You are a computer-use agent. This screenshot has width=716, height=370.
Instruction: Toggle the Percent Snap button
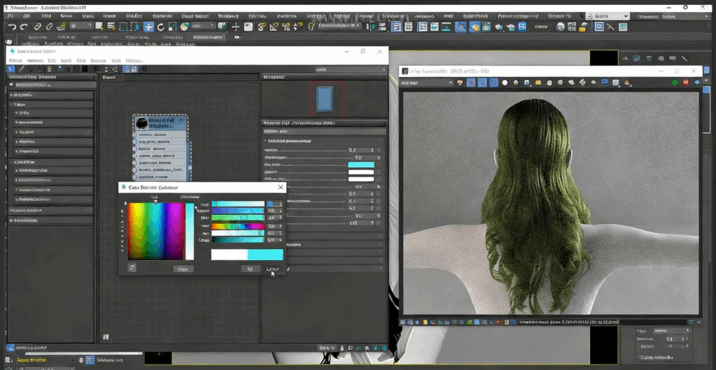coord(286,27)
